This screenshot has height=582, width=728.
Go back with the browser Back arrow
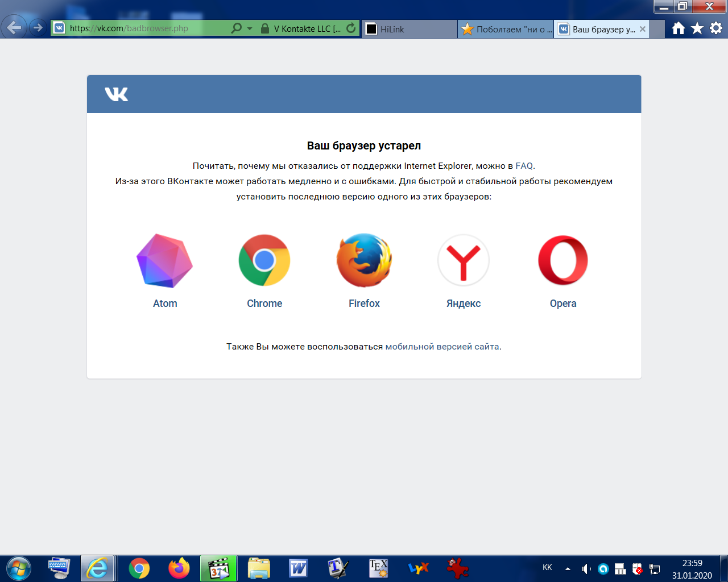pyautogui.click(x=14, y=27)
